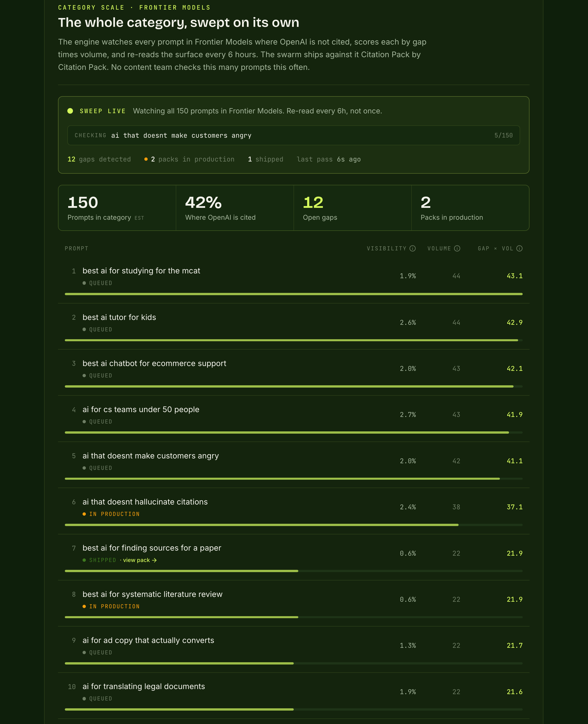
Task: Select prompt 'best ai for finding sources for a paper'
Action: pyautogui.click(x=152, y=548)
